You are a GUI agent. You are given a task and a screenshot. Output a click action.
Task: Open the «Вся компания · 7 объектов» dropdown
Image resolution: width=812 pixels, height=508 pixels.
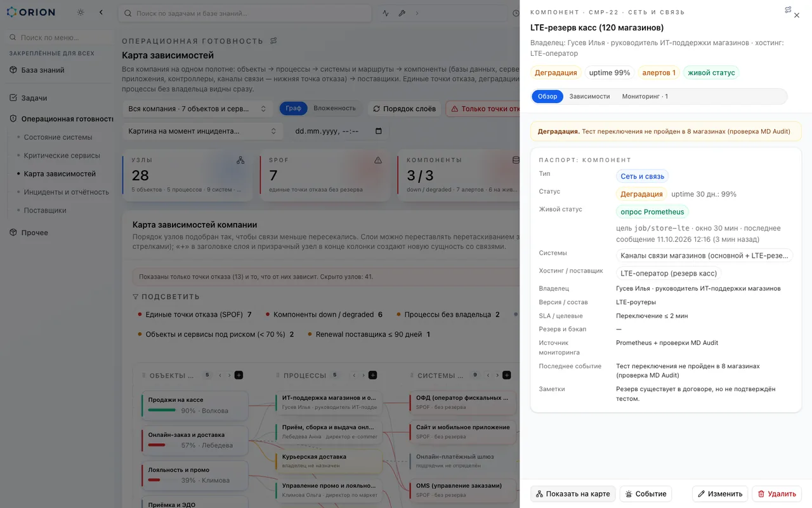tap(197, 109)
